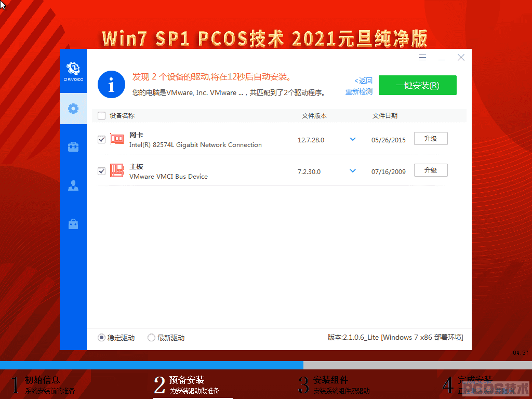The height and width of the screenshot is (399, 532).
Task: Click the blue installation progress bar
Action: [x=152, y=365]
